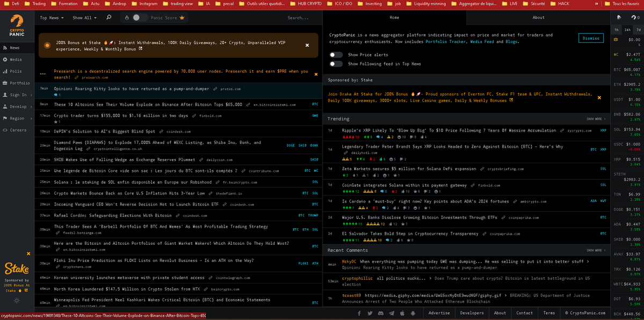Click the Contact footer link
644x320 pixels.
(524, 313)
